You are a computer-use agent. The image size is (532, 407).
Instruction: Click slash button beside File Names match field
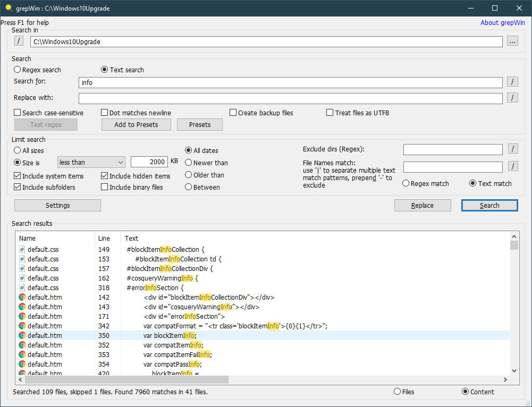point(513,166)
